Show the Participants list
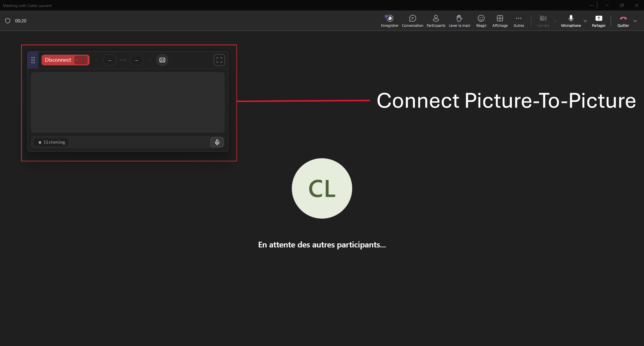 pyautogui.click(x=436, y=21)
